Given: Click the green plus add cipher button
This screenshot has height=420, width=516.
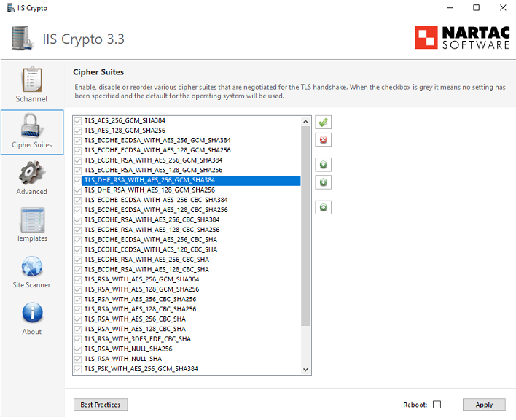Looking at the screenshot, I should (x=323, y=208).
